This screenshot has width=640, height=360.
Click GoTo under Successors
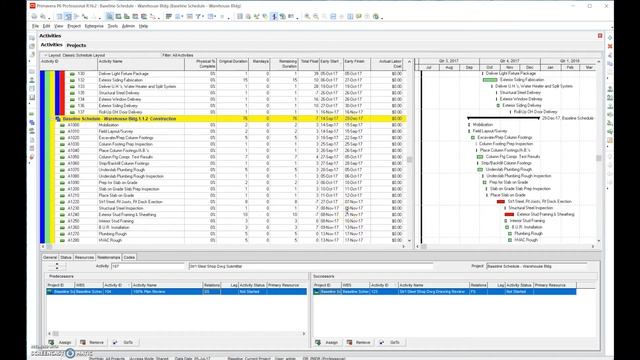pyautogui.click(x=390, y=342)
